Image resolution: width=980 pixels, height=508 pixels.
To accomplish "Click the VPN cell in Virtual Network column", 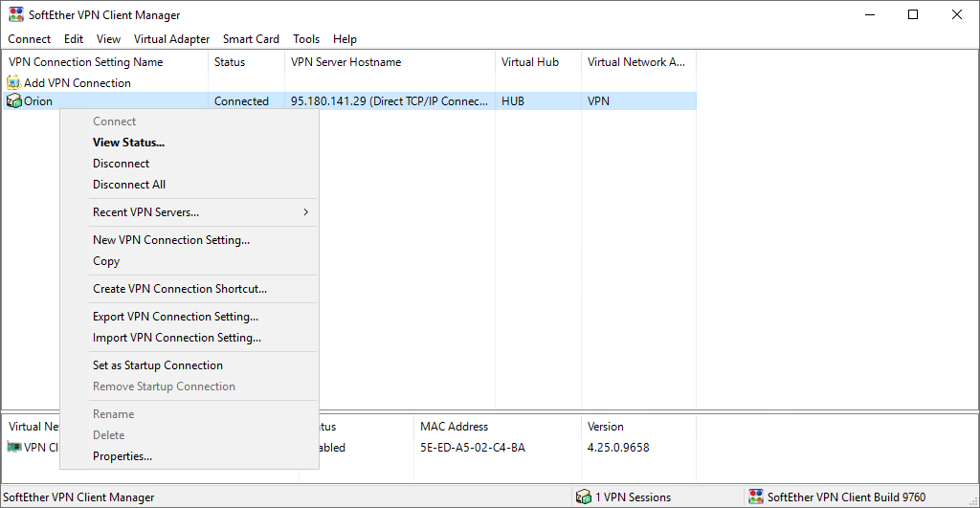I will (x=598, y=101).
